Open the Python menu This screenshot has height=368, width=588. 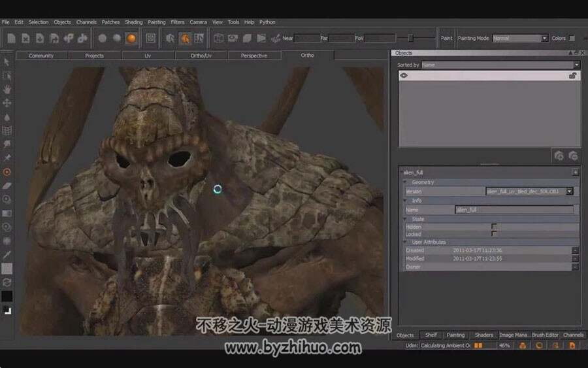[267, 22]
